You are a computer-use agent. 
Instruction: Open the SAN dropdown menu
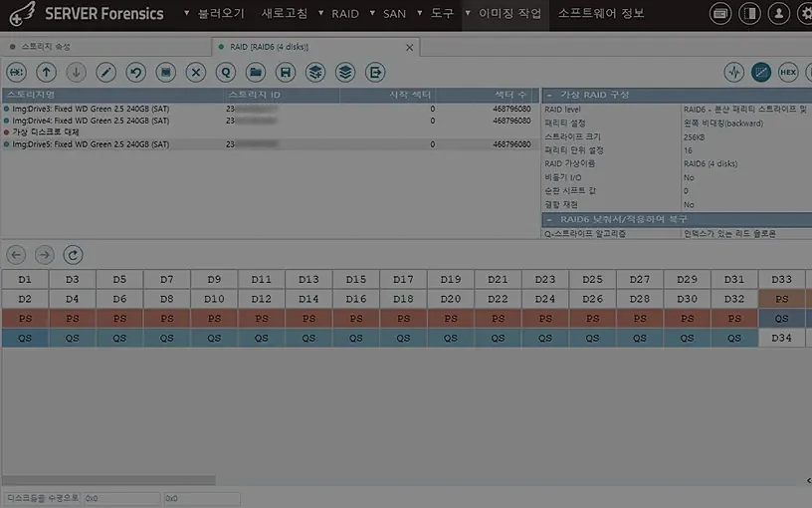point(387,14)
